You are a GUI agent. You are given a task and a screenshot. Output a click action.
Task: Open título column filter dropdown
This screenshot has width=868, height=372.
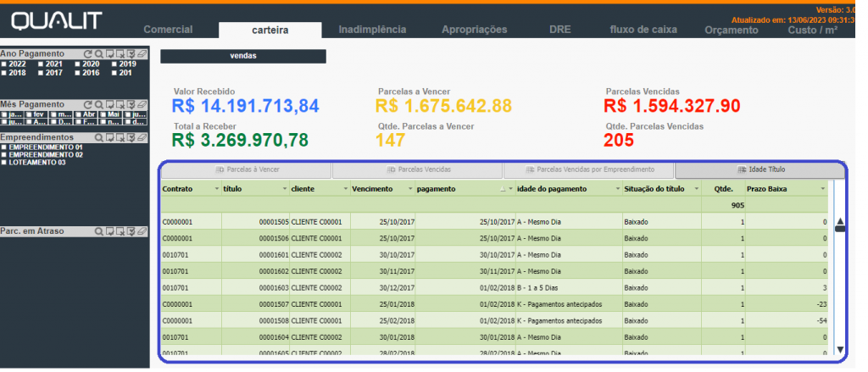[285, 190]
